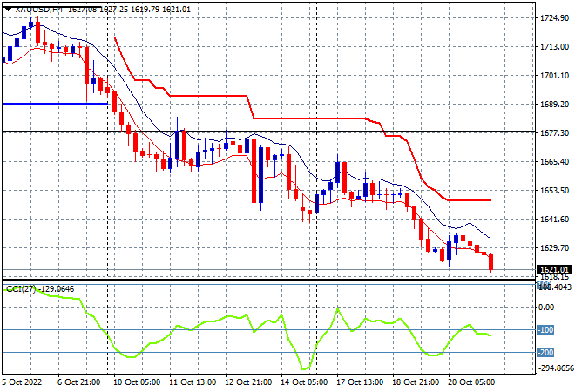This screenshot has height=392, width=575.
Task: Select the black horizontal line at 1677.30
Action: pyautogui.click(x=268, y=132)
